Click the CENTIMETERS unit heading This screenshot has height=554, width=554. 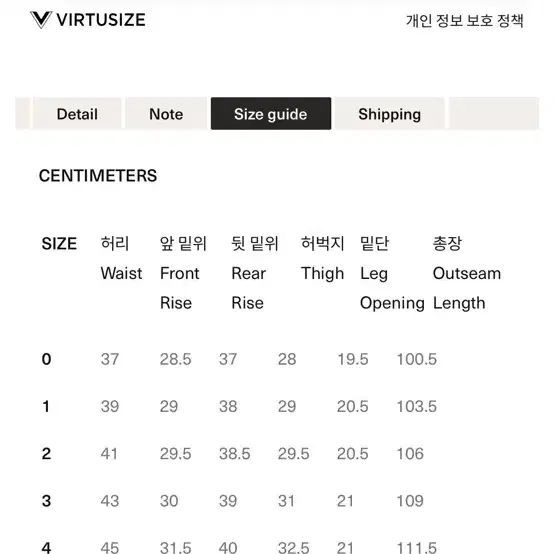pyautogui.click(x=98, y=176)
